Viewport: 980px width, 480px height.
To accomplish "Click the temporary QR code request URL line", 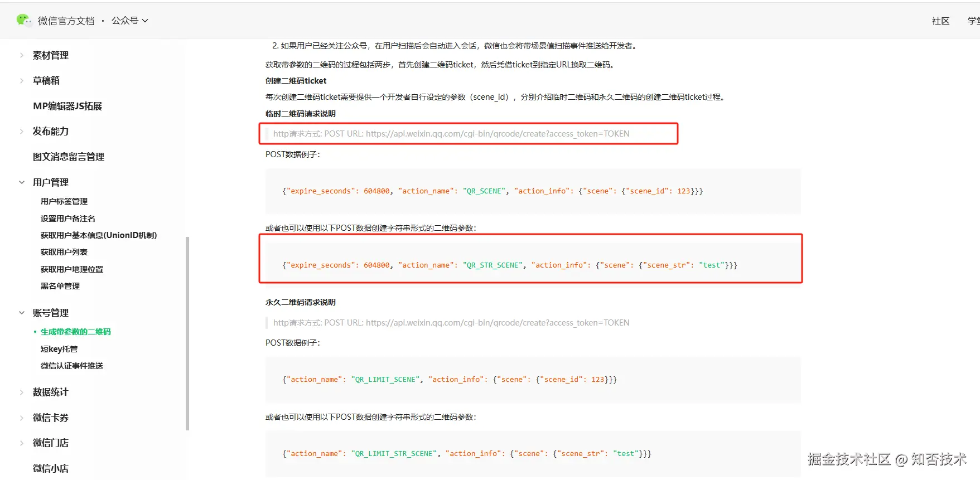I will click(x=451, y=134).
